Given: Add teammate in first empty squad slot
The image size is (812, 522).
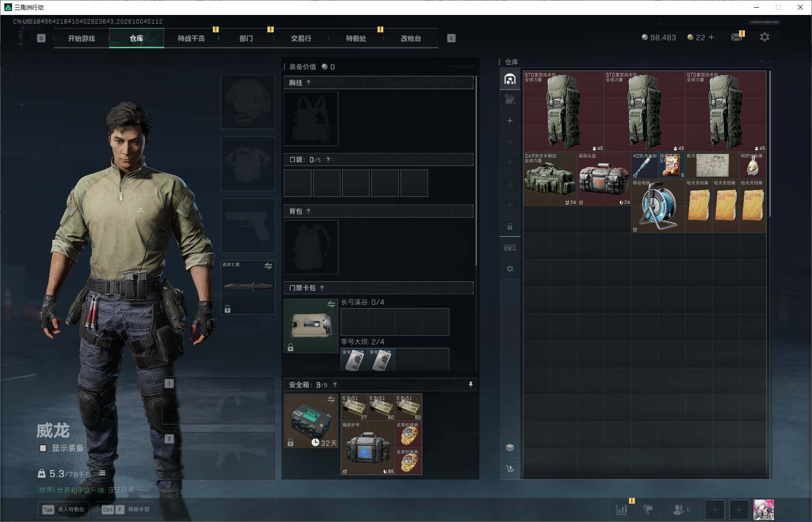Looking at the screenshot, I should [715, 509].
